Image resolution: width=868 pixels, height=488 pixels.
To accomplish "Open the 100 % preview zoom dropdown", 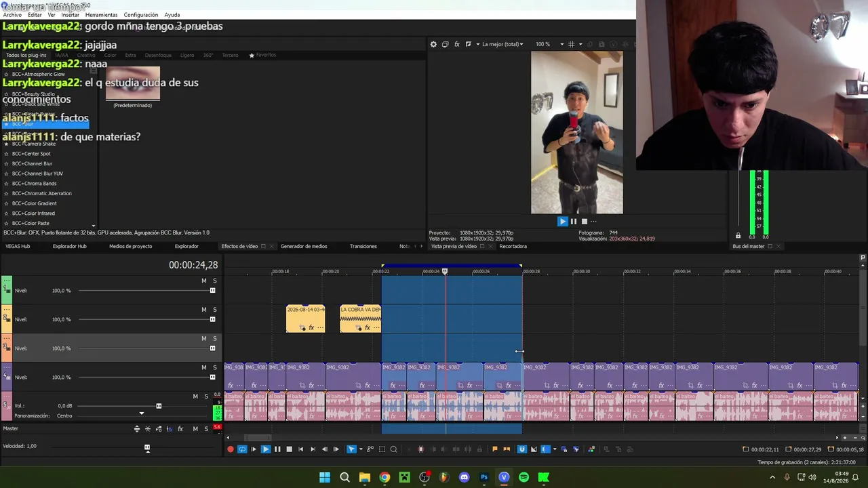I will (561, 44).
